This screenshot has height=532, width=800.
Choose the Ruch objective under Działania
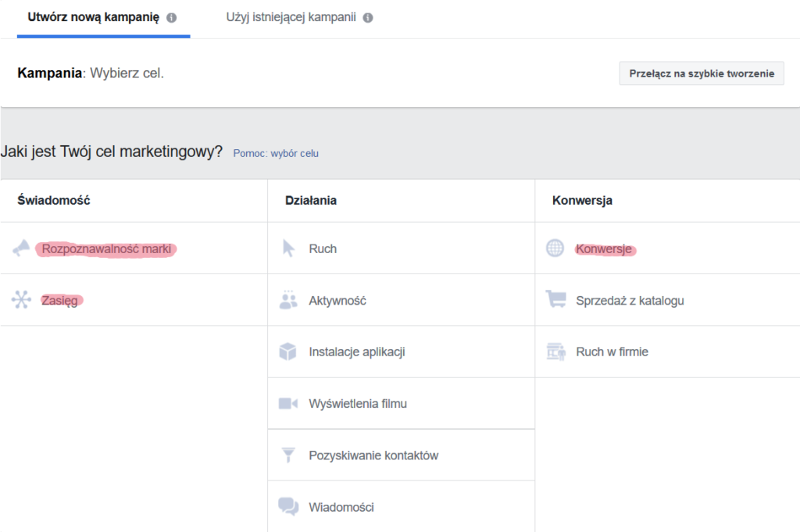point(323,248)
